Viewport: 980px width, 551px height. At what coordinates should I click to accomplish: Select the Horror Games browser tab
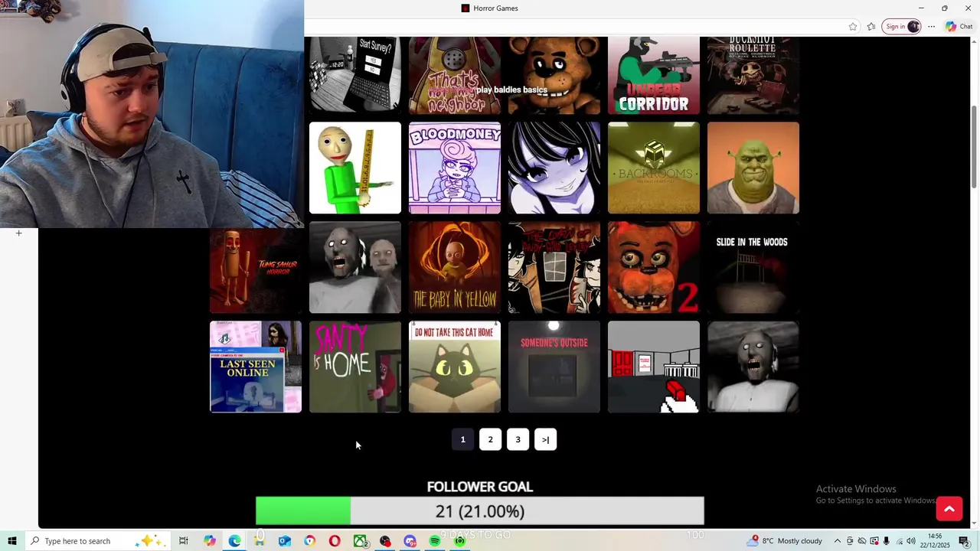coord(490,8)
